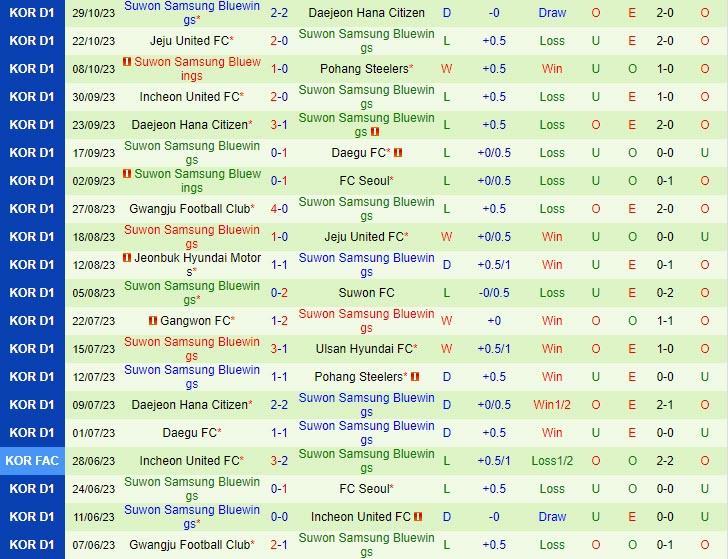Click half-time score 2-2 on 28/06/23
The height and width of the screenshot is (559, 728).
pos(665,461)
